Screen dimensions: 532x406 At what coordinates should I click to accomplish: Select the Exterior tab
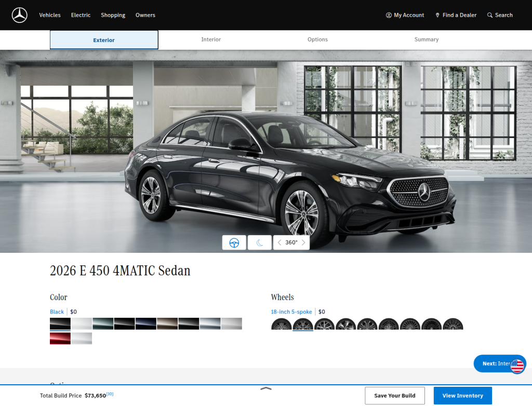[104, 39]
